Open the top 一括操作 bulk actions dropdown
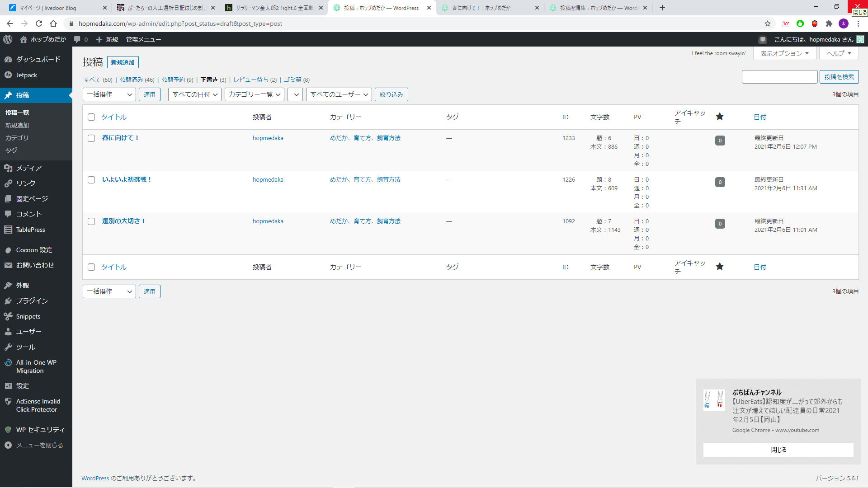868x488 pixels. click(109, 94)
